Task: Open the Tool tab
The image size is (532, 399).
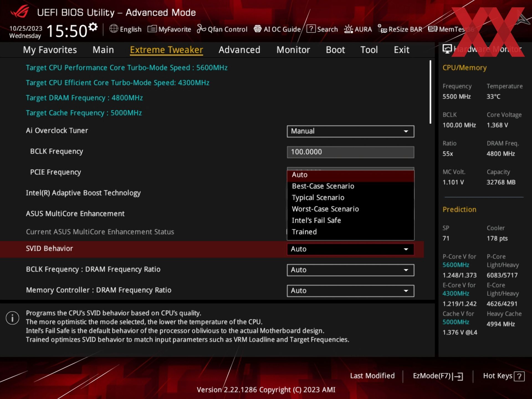Action: coord(369,50)
